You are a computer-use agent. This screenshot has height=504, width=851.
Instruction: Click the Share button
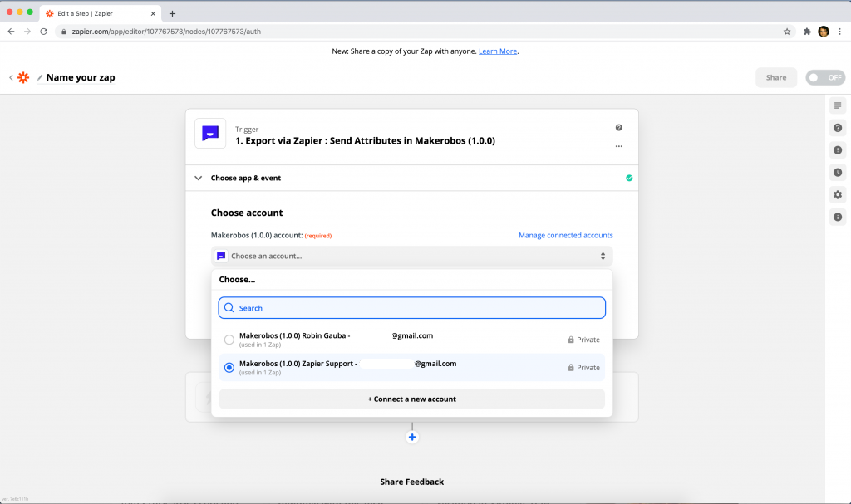pyautogui.click(x=776, y=77)
